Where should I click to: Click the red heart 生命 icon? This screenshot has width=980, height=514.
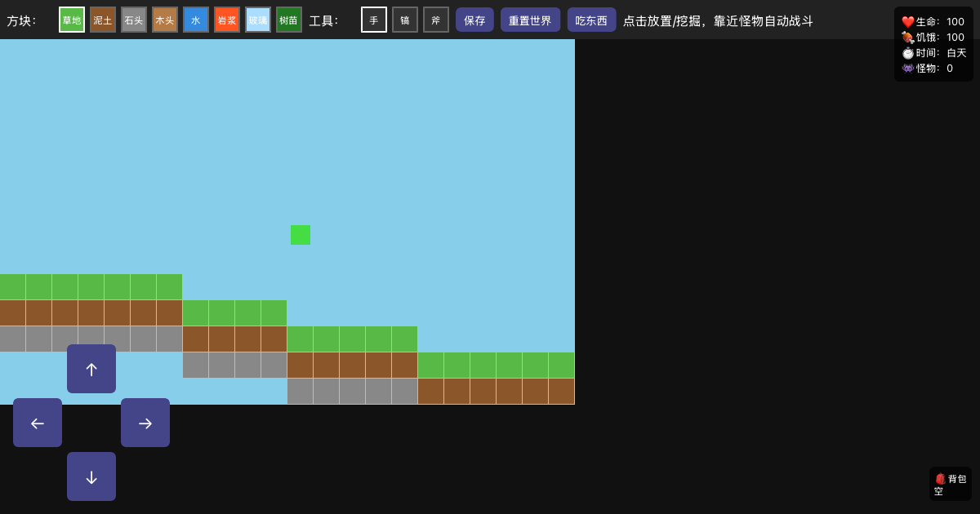pos(908,22)
